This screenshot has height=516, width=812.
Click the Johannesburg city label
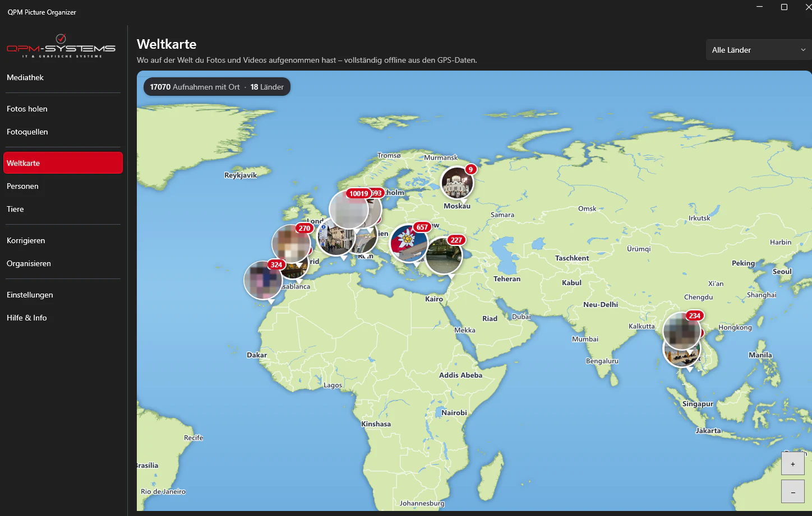[x=422, y=503]
